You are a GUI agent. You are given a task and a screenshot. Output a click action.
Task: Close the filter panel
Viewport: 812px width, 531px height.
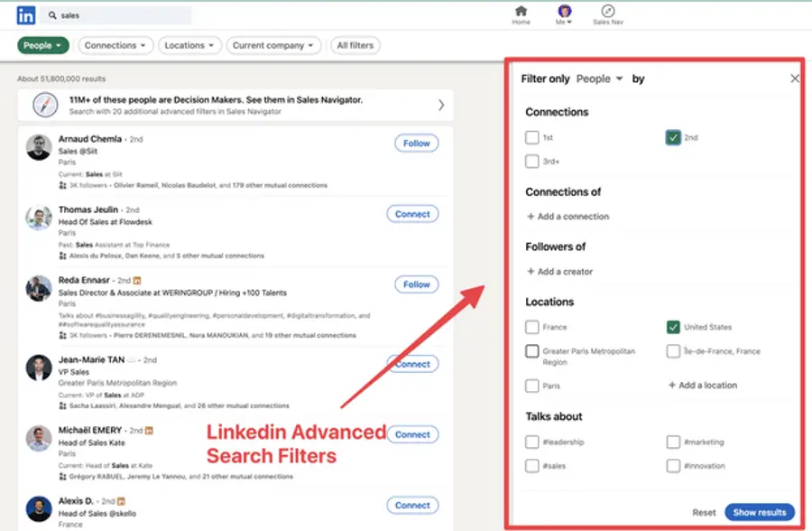pyautogui.click(x=795, y=79)
